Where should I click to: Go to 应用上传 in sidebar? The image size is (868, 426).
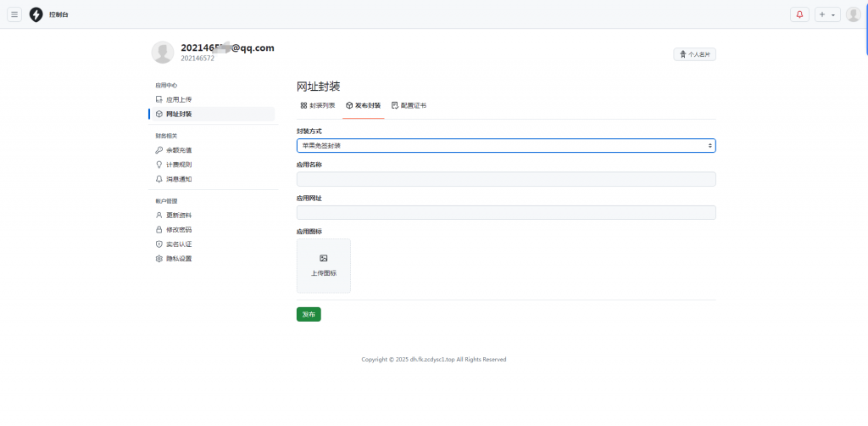click(x=211, y=100)
